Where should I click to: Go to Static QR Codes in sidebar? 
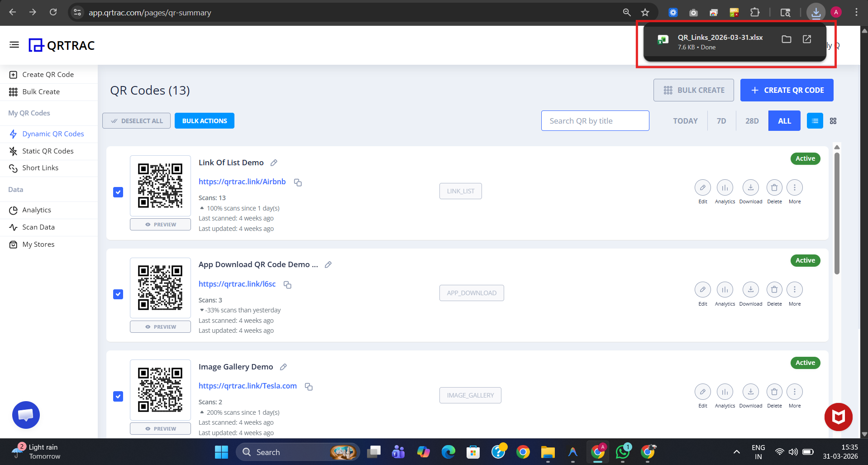48,151
